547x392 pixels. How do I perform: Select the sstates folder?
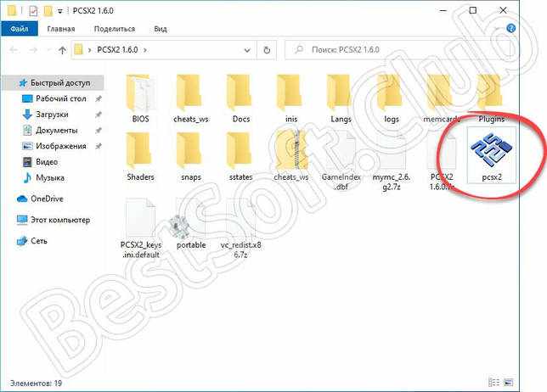240,157
